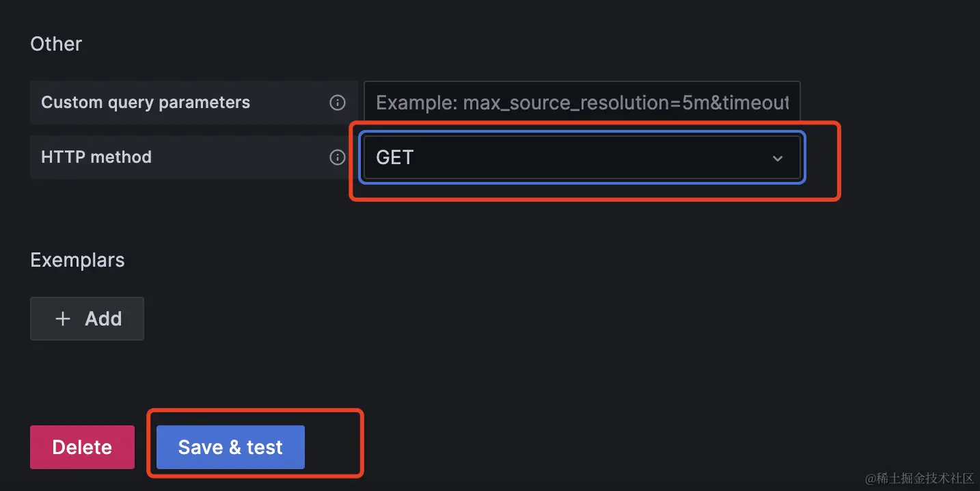
Task: Select the GET value text in dropdown
Action: [x=395, y=158]
